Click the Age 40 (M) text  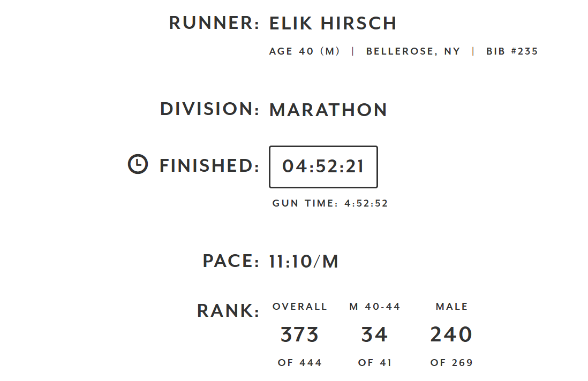coord(305,52)
